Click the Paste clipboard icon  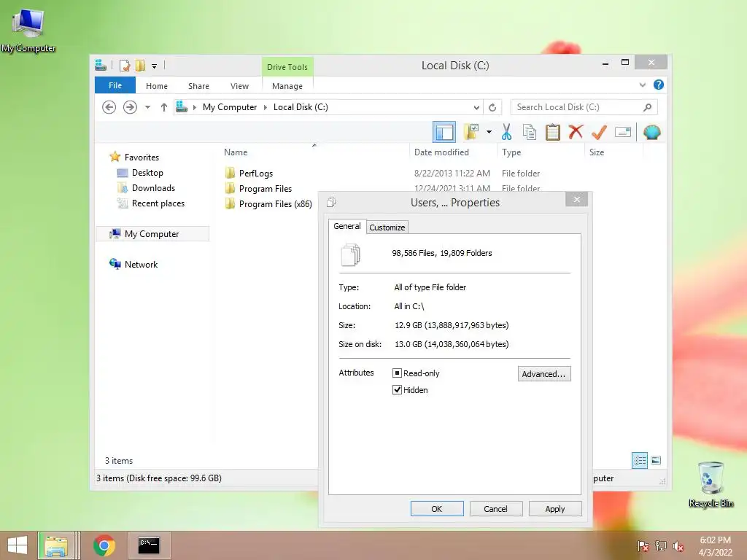[x=553, y=133]
